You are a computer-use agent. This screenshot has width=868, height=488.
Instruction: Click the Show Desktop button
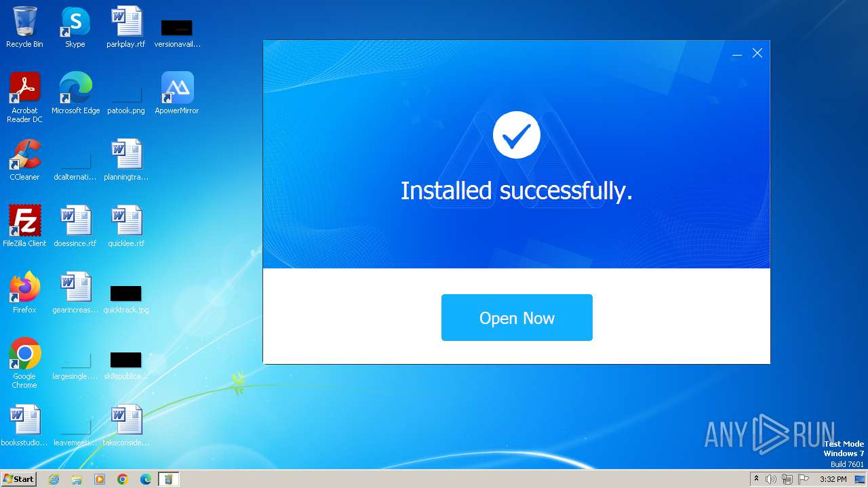(861, 479)
